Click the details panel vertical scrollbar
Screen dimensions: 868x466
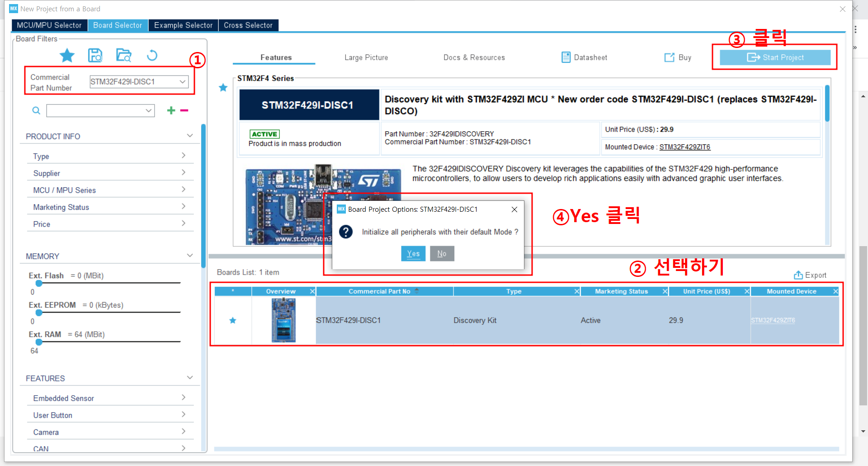tap(827, 104)
